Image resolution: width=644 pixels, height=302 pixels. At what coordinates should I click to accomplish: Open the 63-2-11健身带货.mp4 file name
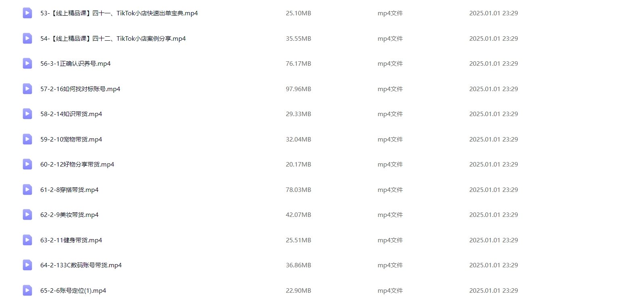point(71,240)
